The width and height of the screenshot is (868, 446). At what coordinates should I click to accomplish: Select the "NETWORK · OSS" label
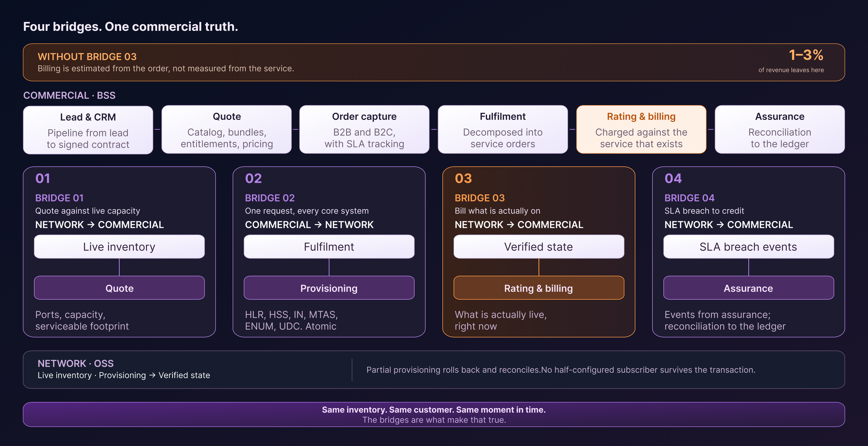(76, 364)
